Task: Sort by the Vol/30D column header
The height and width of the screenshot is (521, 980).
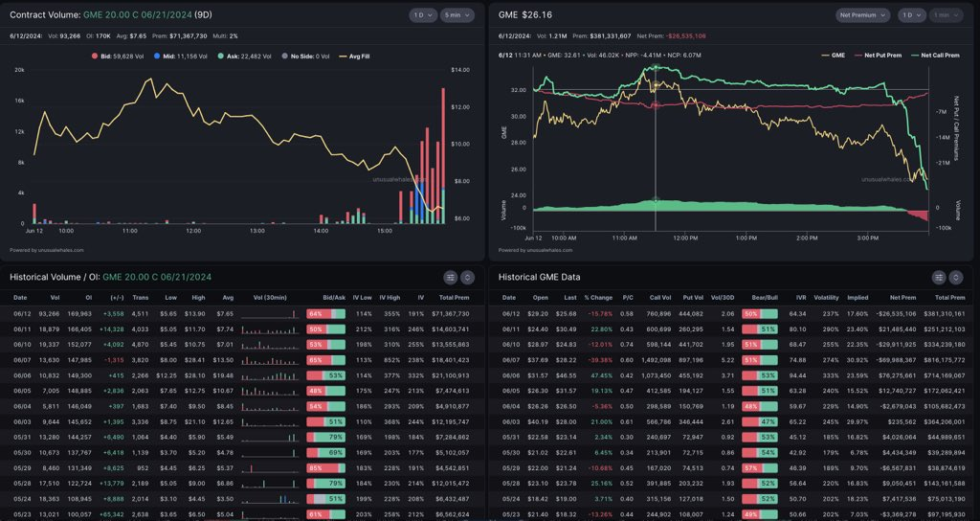Action: (x=724, y=298)
